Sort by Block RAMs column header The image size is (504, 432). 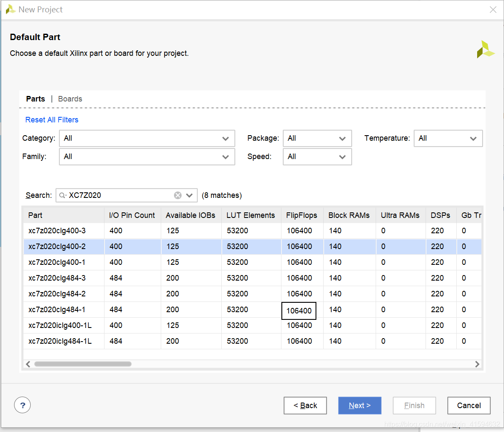[349, 215]
